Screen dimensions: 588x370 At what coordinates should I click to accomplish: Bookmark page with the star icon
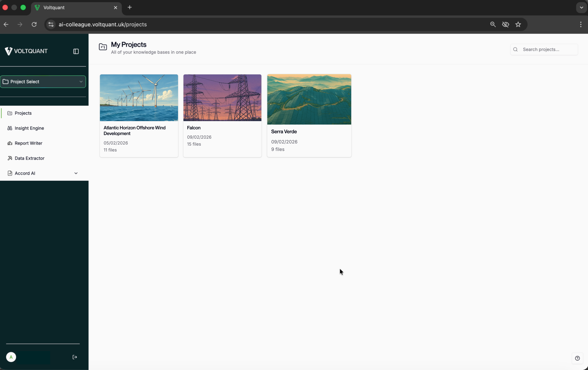pyautogui.click(x=518, y=24)
